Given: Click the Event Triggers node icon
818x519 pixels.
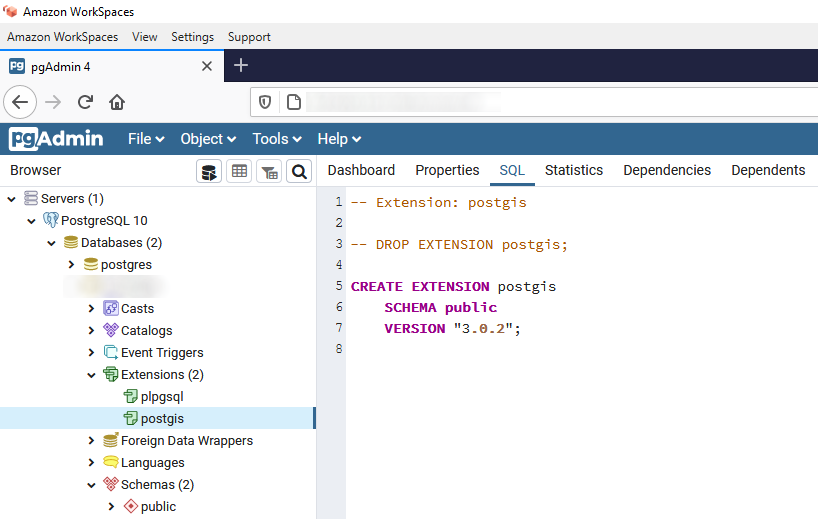Looking at the screenshot, I should pyautogui.click(x=111, y=352).
